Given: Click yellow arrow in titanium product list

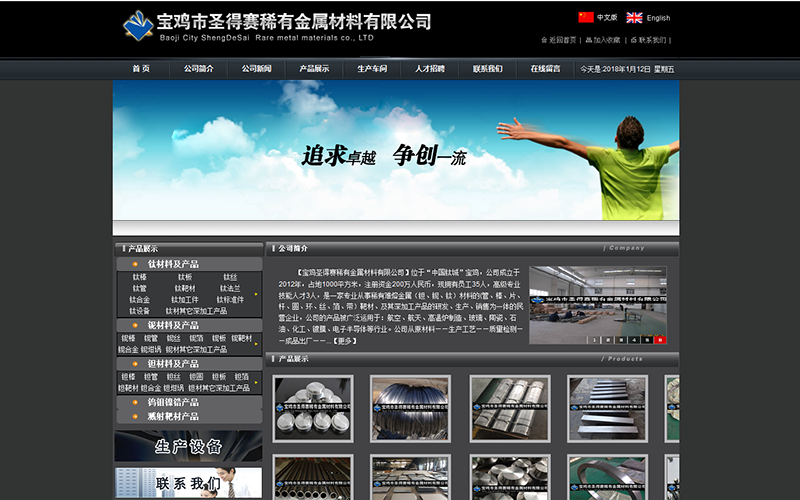Looking at the screenshot, I should pyautogui.click(x=256, y=294).
